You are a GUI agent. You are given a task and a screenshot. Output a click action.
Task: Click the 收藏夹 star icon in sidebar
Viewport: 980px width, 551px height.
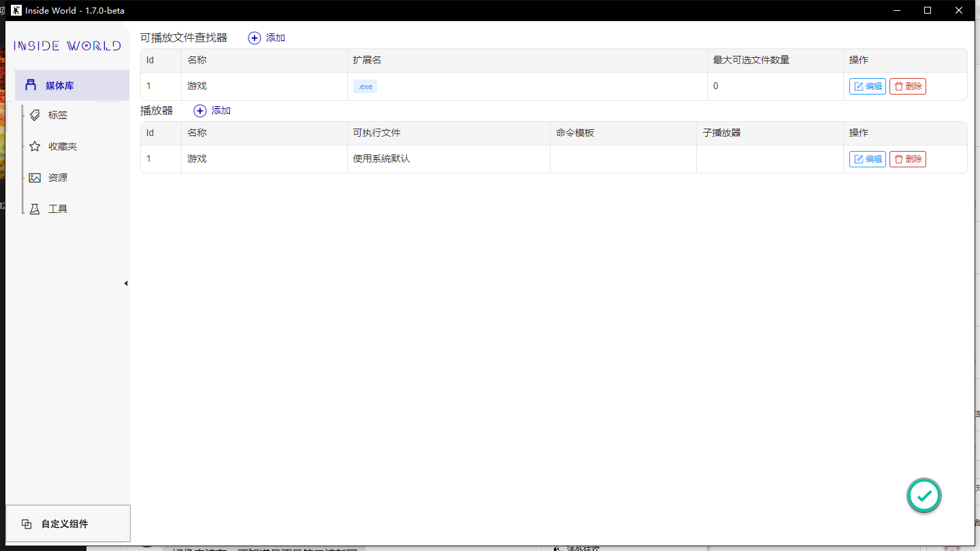pos(35,146)
